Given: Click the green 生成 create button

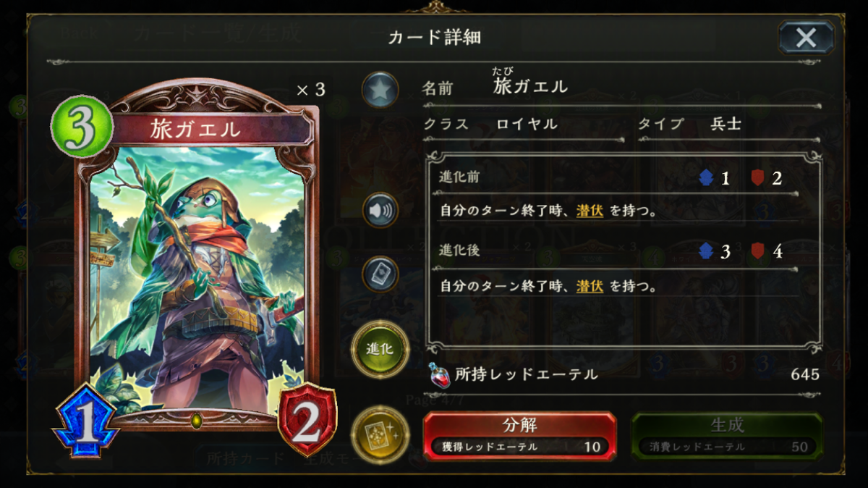Looking at the screenshot, I should 727,435.
